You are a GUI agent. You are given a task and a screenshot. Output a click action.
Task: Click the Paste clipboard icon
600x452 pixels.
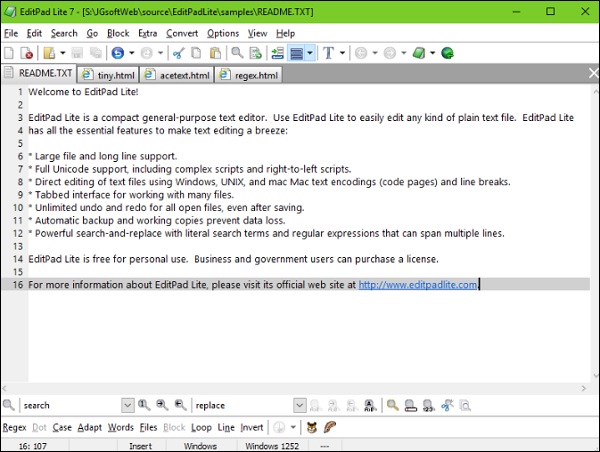(x=214, y=53)
